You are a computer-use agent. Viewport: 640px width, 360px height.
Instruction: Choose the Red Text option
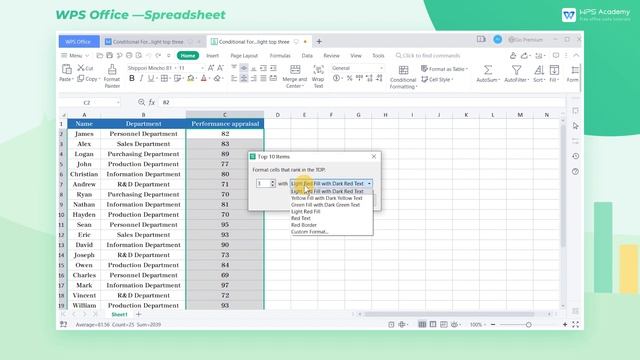tap(301, 218)
